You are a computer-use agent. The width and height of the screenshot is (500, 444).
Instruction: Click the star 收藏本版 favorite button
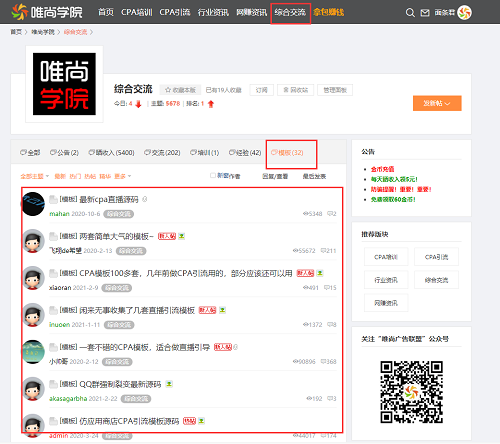coord(180,90)
